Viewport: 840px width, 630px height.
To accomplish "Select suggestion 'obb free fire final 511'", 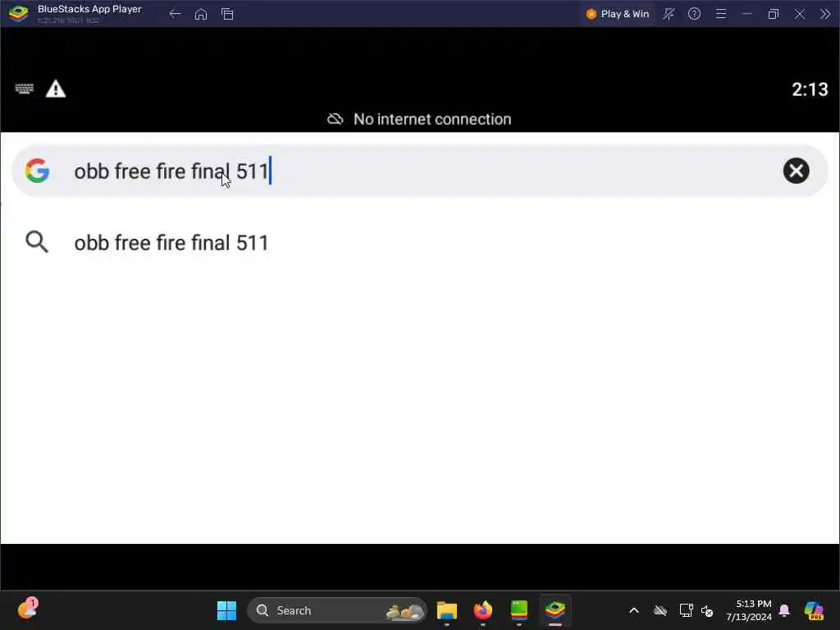I will [x=171, y=243].
